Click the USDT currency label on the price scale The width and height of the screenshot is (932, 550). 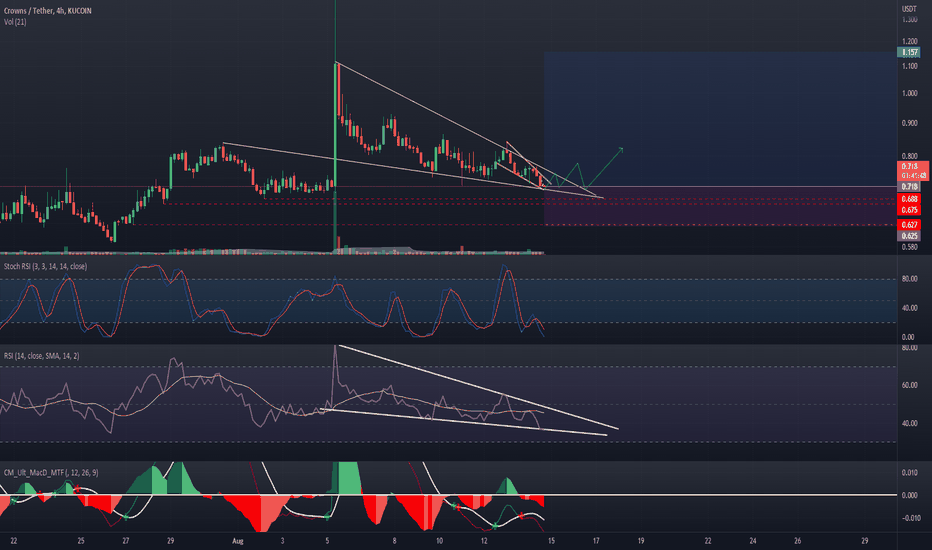909,9
